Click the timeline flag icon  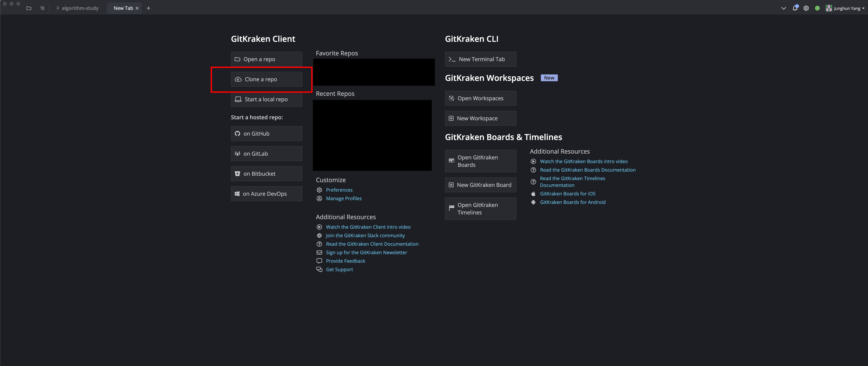451,208
